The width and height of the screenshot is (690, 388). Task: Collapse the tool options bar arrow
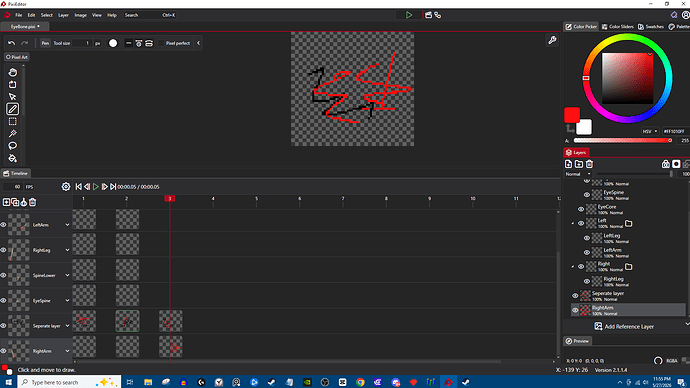198,43
